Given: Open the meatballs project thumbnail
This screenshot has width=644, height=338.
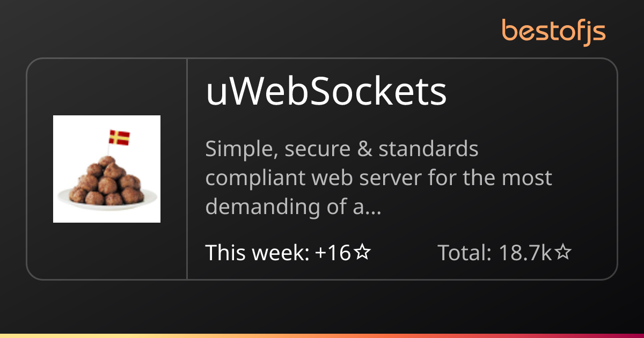Looking at the screenshot, I should 107,169.
